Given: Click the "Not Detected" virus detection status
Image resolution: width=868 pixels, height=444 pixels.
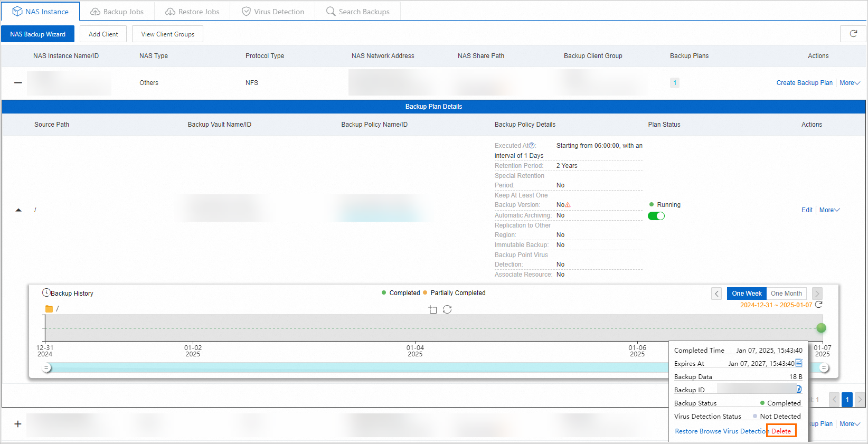Looking at the screenshot, I should [x=780, y=417].
